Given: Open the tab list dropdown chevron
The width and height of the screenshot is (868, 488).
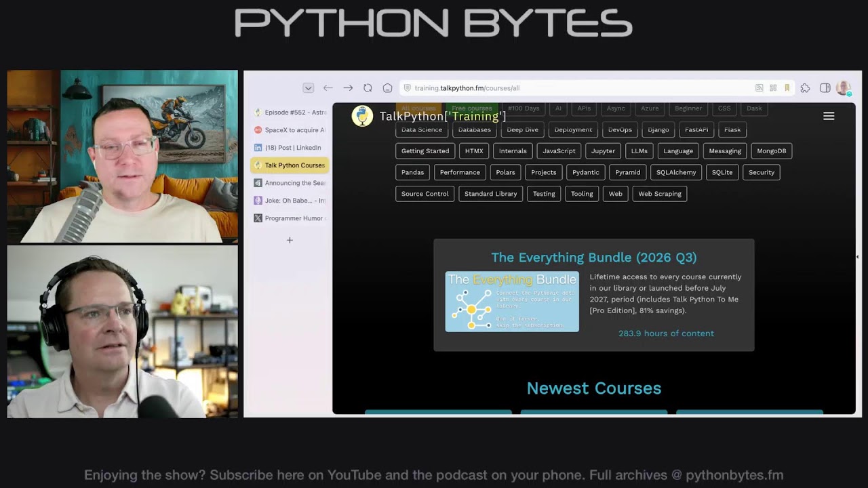Looking at the screenshot, I should 308,88.
